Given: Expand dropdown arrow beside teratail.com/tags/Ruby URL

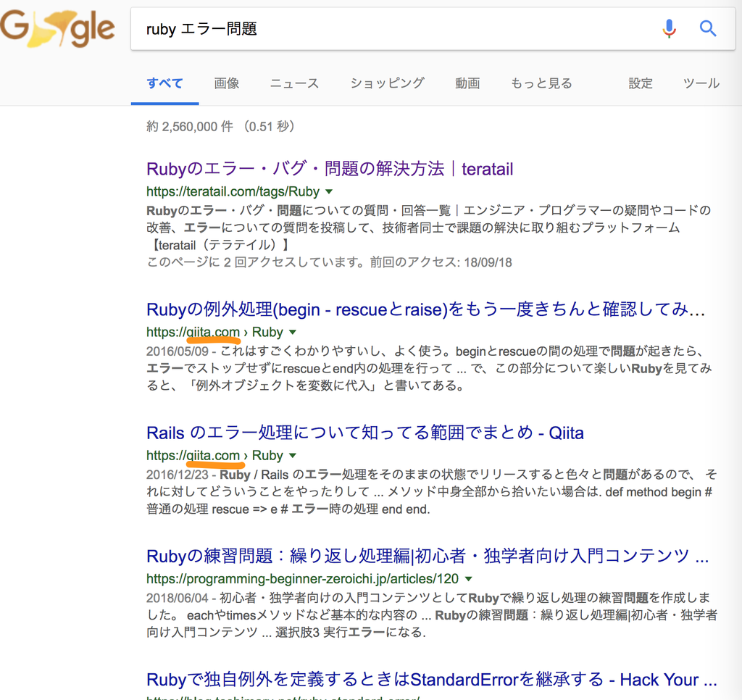Looking at the screenshot, I should tap(330, 192).
